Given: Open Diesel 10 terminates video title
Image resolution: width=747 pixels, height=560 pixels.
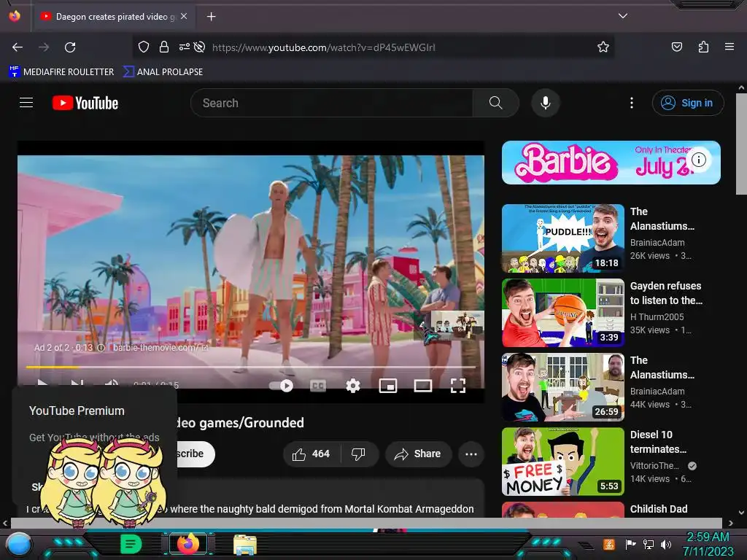Looking at the screenshot, I should (658, 442).
